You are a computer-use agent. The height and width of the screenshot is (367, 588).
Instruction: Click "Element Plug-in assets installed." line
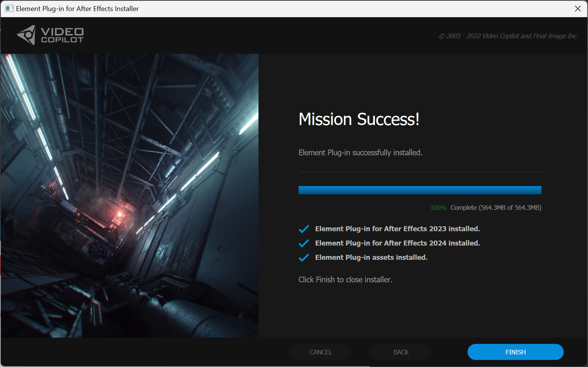click(x=371, y=258)
